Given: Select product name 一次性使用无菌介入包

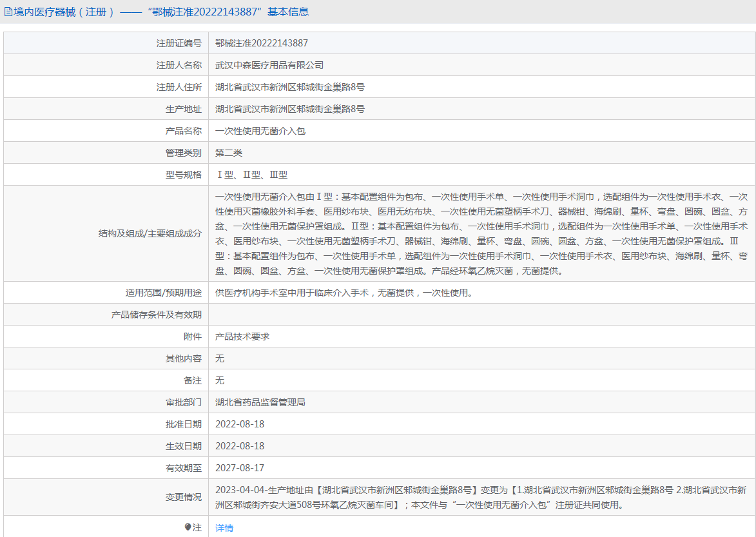Looking at the screenshot, I should [x=260, y=131].
